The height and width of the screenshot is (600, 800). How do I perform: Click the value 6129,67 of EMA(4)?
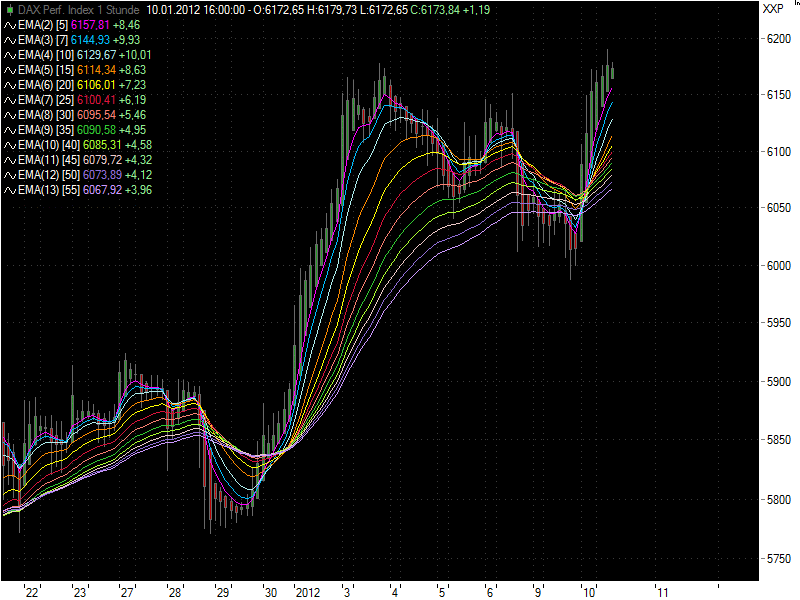96,55
